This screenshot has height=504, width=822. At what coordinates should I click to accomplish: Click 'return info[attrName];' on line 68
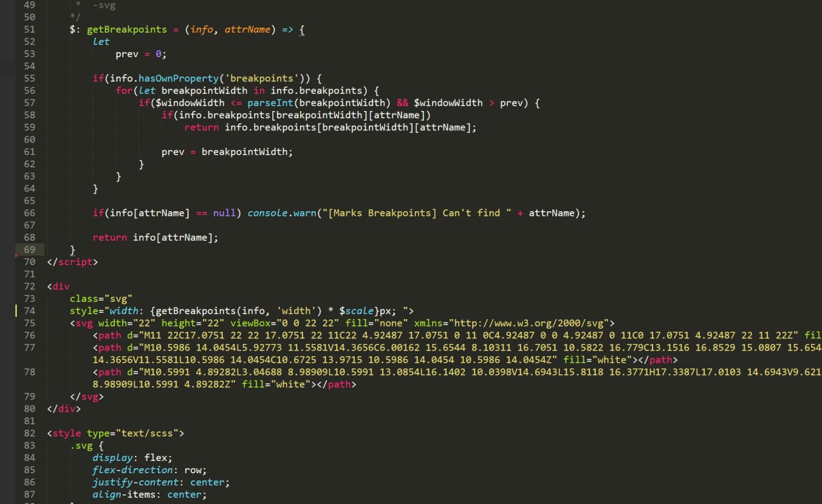155,238
